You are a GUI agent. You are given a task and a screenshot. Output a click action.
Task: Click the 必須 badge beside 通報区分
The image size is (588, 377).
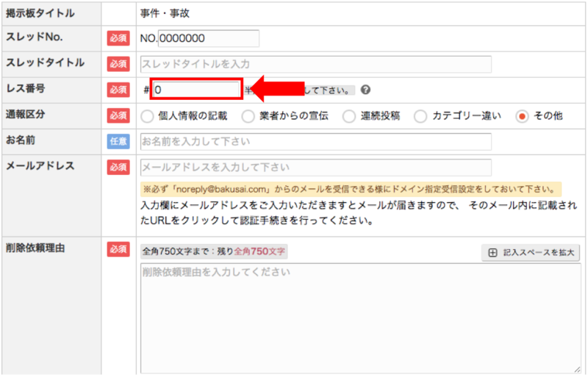tap(118, 115)
